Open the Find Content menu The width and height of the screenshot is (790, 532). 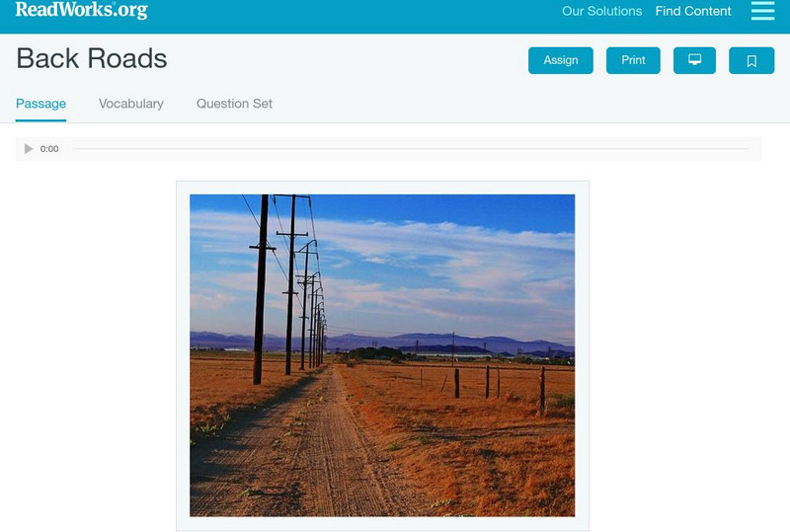point(693,11)
